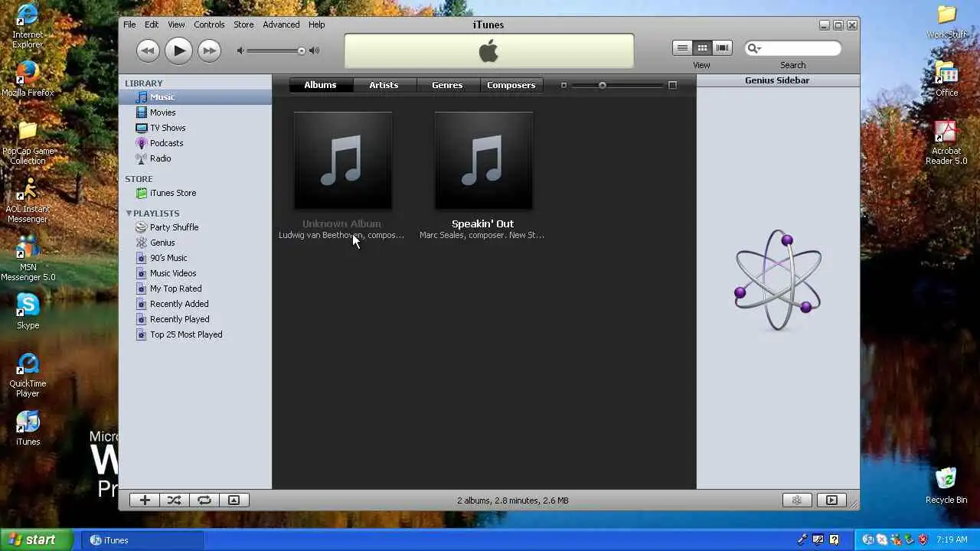
Task: Toggle Shuffle in the bottom bar
Action: [x=175, y=500]
